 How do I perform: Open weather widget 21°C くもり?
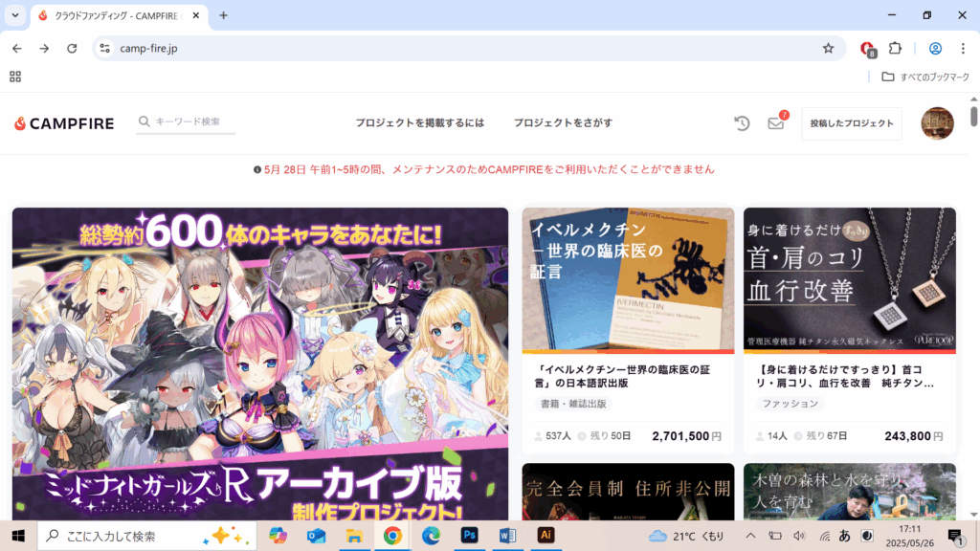point(685,536)
